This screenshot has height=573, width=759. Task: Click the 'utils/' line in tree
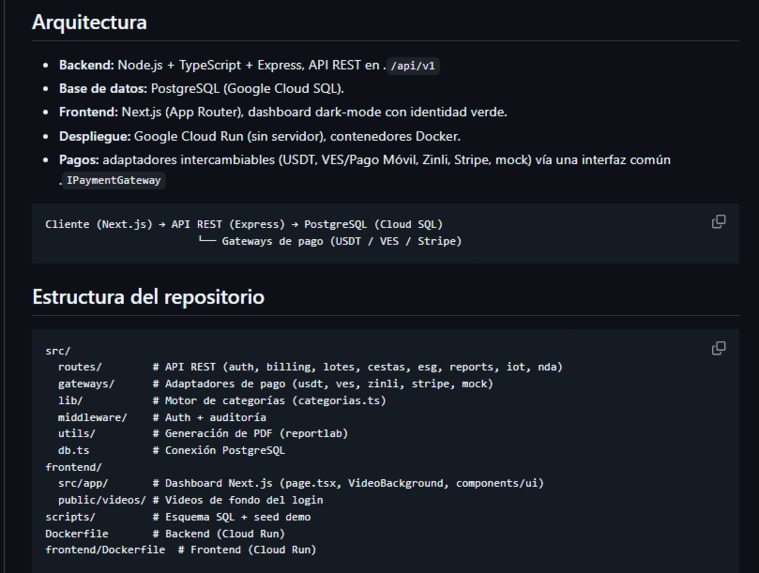coord(203,434)
